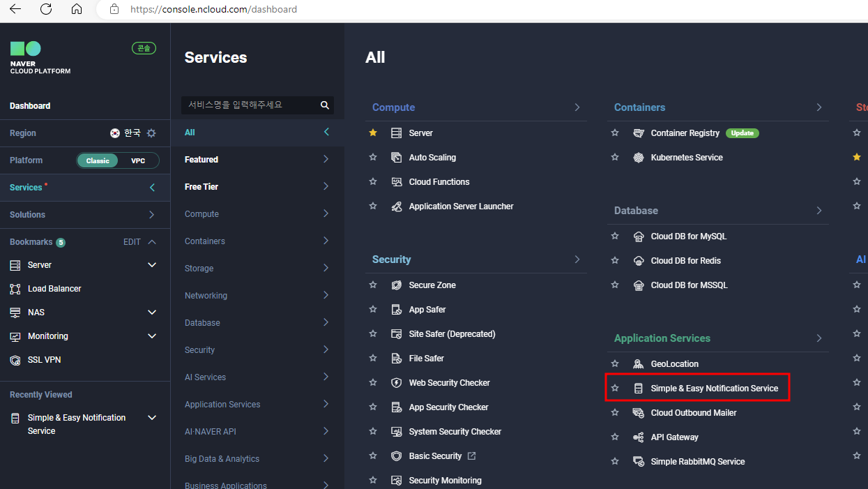868x489 pixels.
Task: Star the Cloud Functions service
Action: 373,181
